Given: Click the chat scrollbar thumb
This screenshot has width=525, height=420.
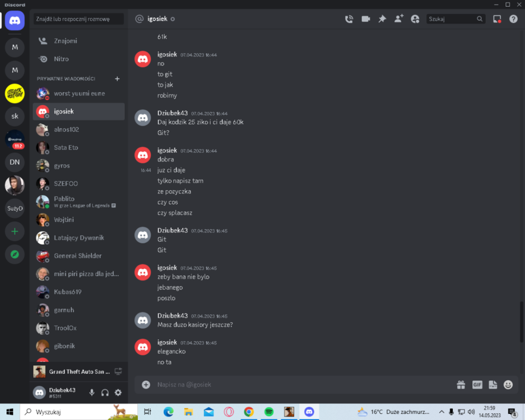Looking at the screenshot, I should pos(521,322).
